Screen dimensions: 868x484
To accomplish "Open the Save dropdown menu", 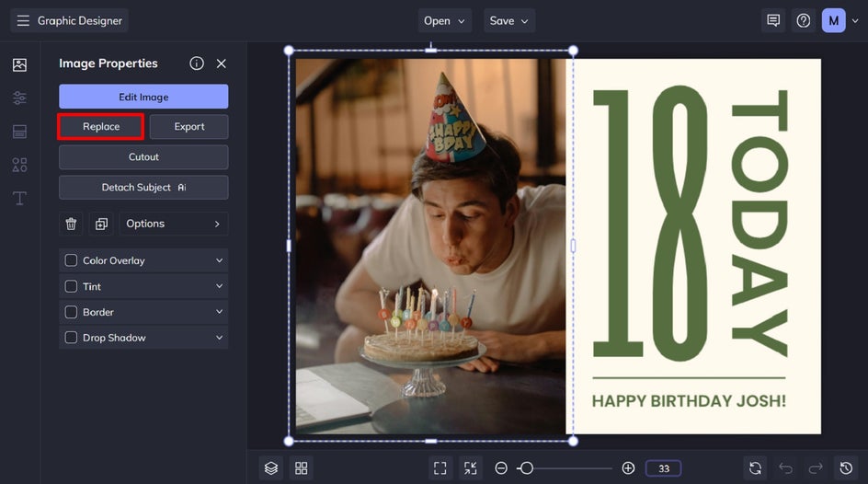I will [x=509, y=20].
